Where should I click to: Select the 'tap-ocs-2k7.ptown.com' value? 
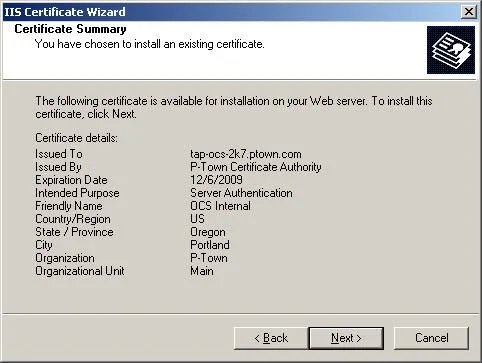[x=246, y=154]
